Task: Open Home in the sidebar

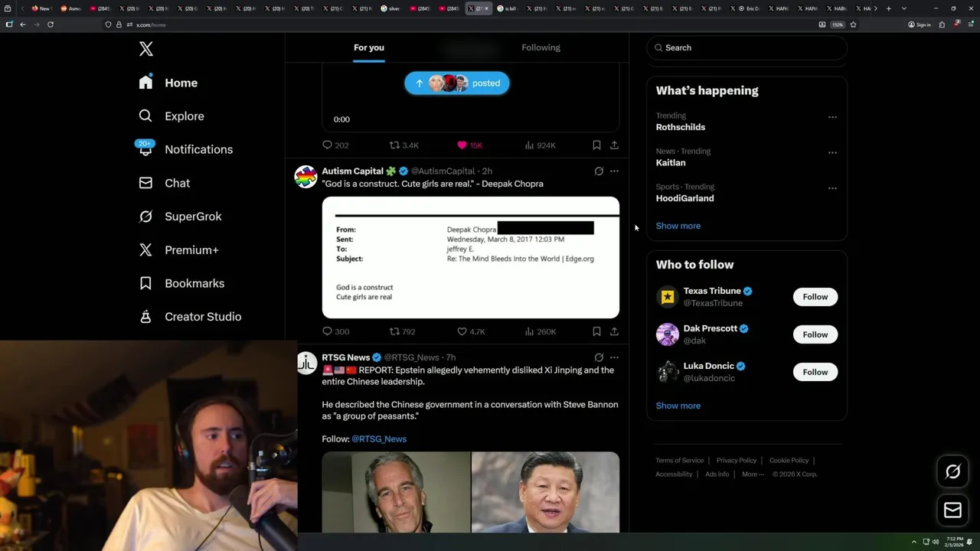Action: [168, 83]
